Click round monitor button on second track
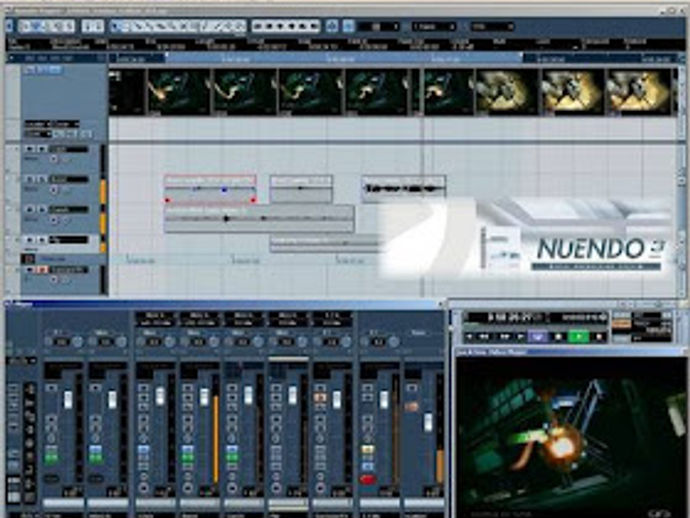Screen dimensions: 690x518 pyautogui.click(x=54, y=190)
